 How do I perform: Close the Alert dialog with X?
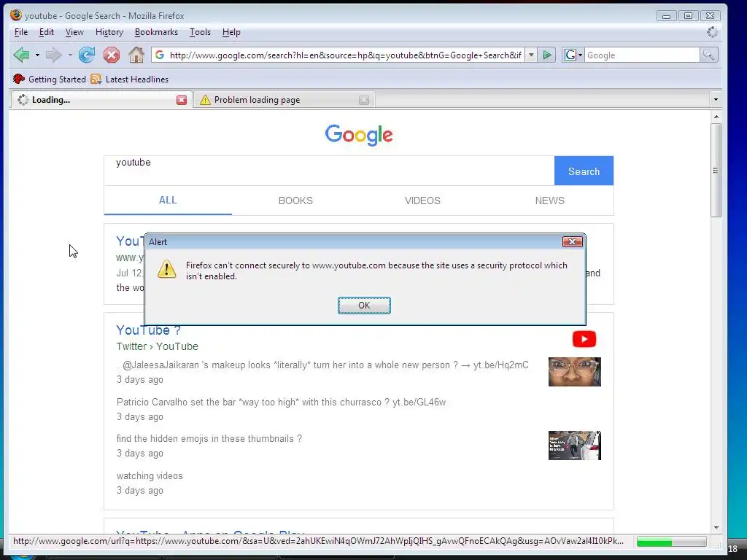(572, 242)
